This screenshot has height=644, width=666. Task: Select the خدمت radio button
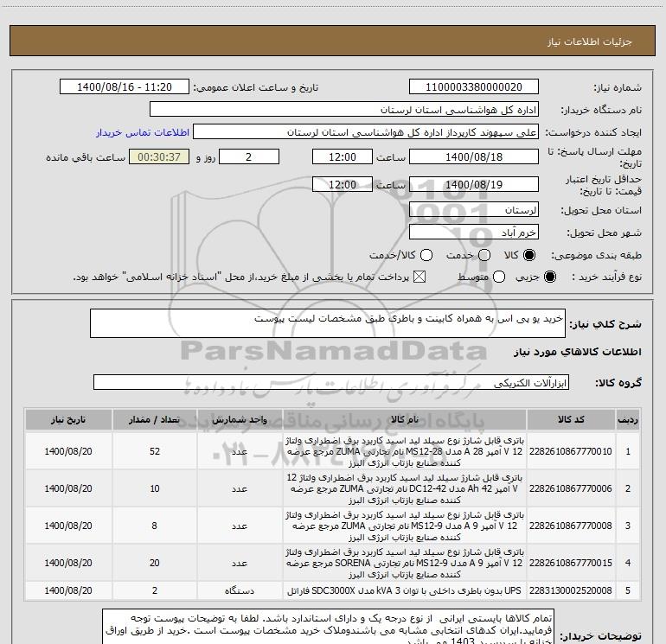(x=484, y=255)
